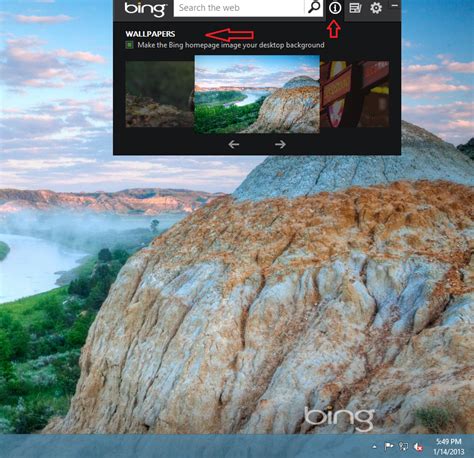Open the Action Center flag icon
Screen dimensions: 474x458
coord(389,447)
